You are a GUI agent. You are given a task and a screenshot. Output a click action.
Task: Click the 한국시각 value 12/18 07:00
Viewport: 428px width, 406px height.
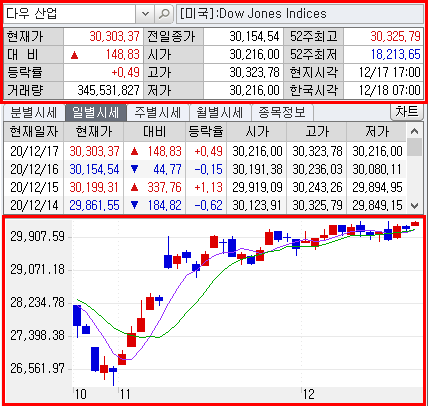(390, 90)
